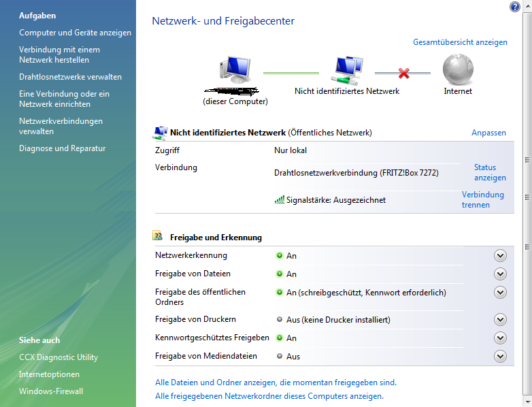The image size is (532, 407).
Task: Click 'Status anzeigen' link
Action: (x=490, y=172)
